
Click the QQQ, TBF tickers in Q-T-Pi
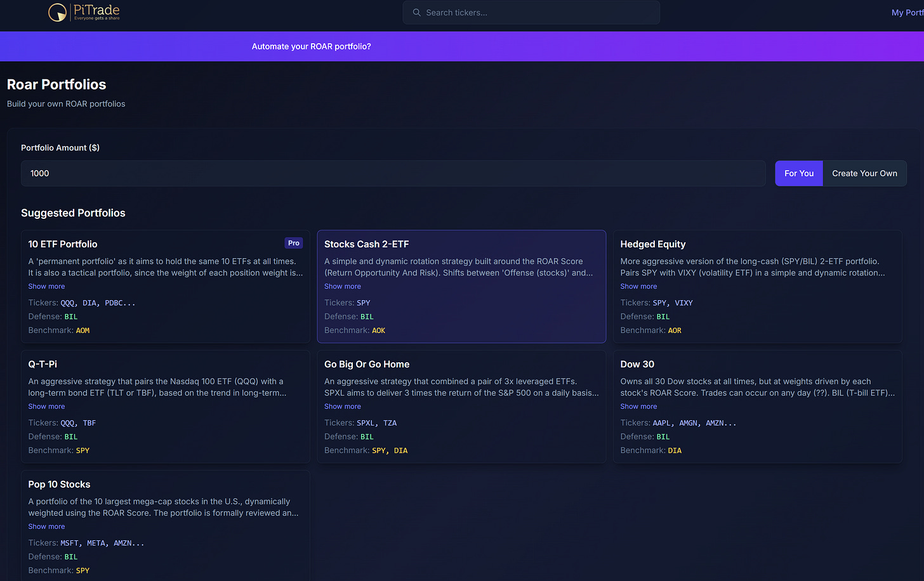pyautogui.click(x=78, y=423)
